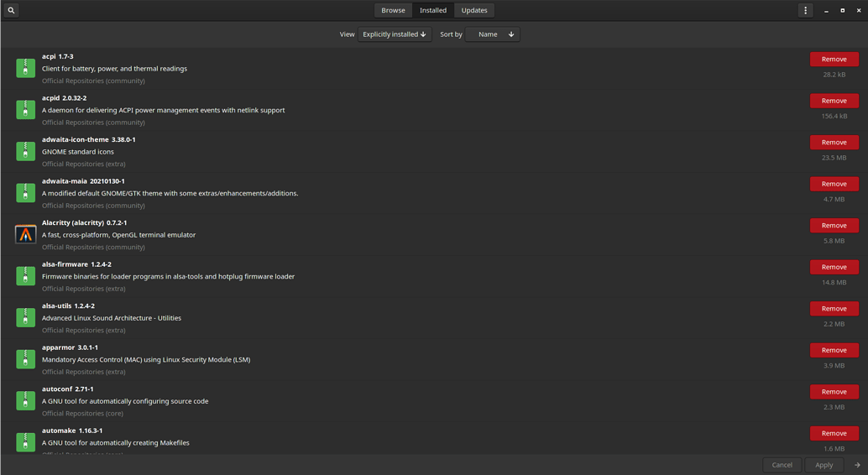Click the adwaita-icon-theme package icon
Image resolution: width=868 pixels, height=475 pixels.
[x=26, y=151]
